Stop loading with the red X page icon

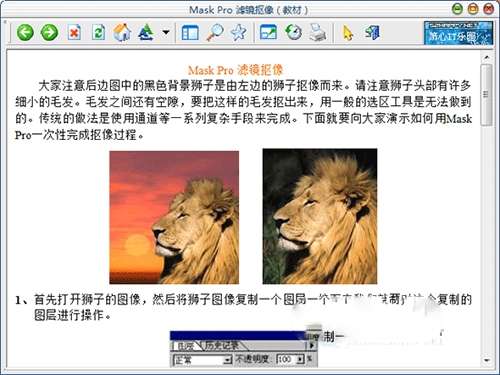(x=74, y=32)
